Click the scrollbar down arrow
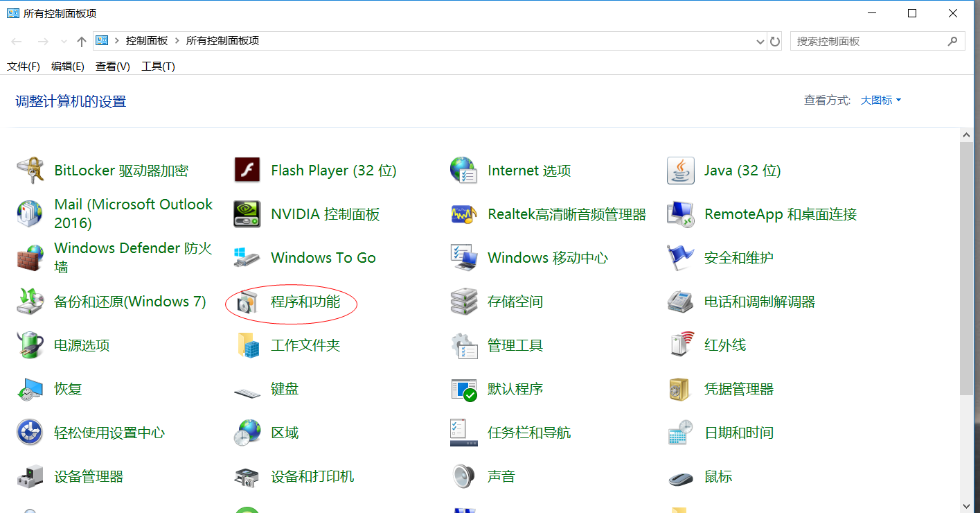 point(967,506)
